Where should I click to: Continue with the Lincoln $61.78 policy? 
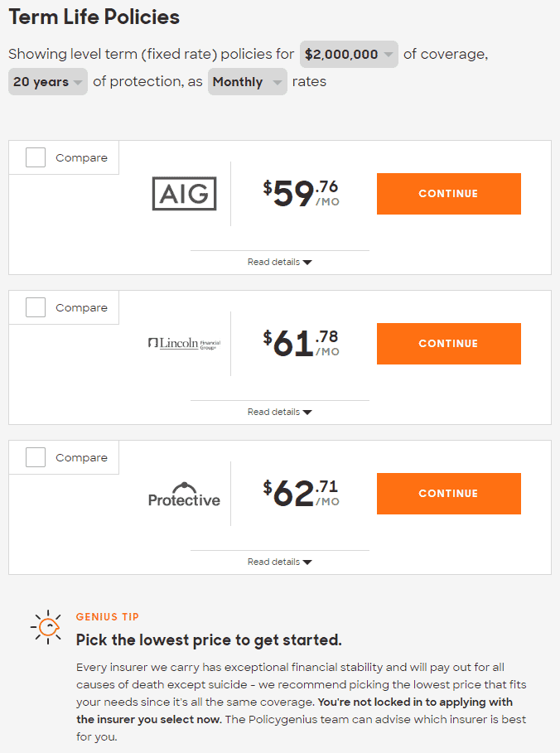point(448,344)
